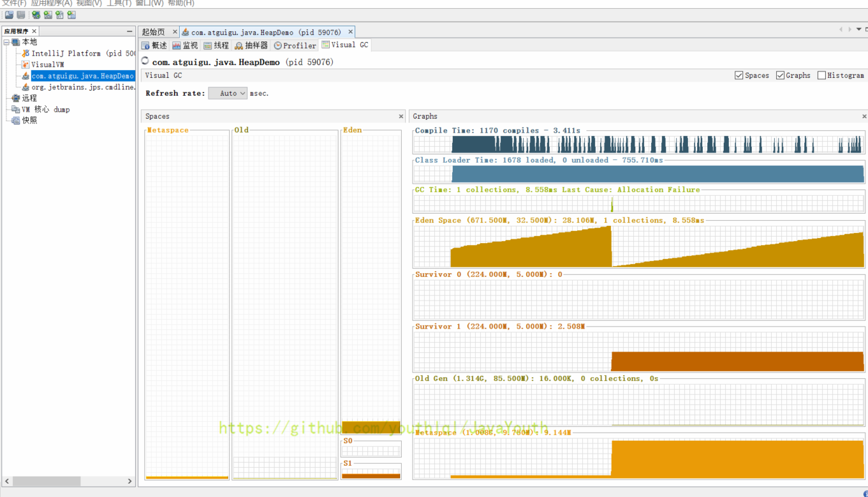Screen dimensions: 868x497
Task: Switch to the Profiler tab
Action: (295, 45)
